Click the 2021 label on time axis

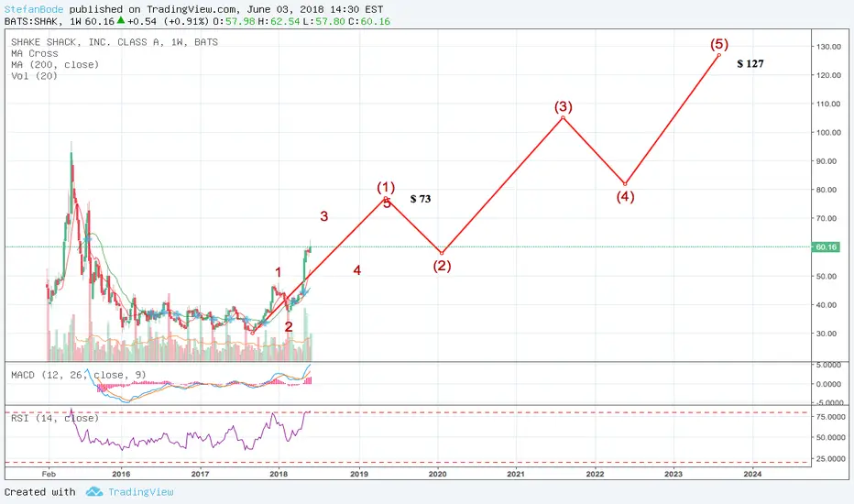tap(516, 474)
